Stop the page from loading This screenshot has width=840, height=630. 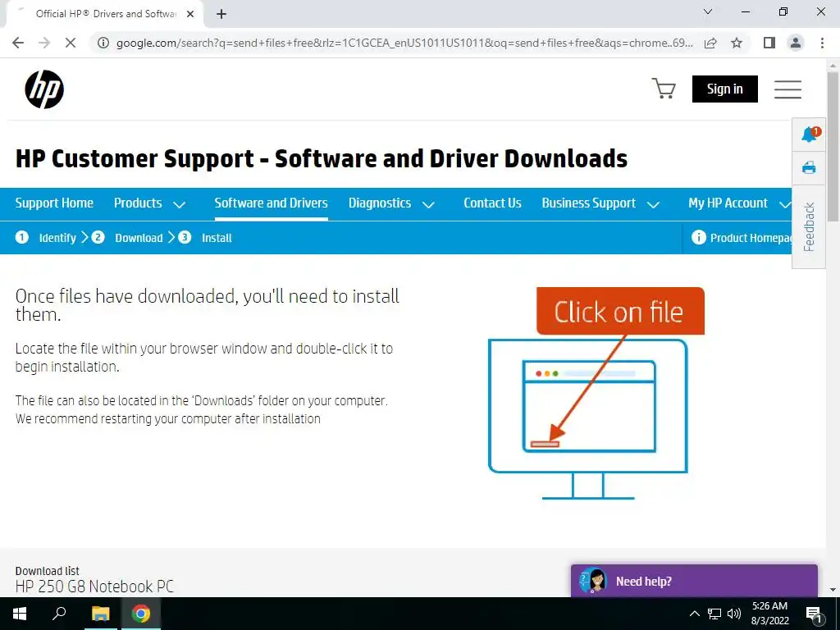click(71, 43)
